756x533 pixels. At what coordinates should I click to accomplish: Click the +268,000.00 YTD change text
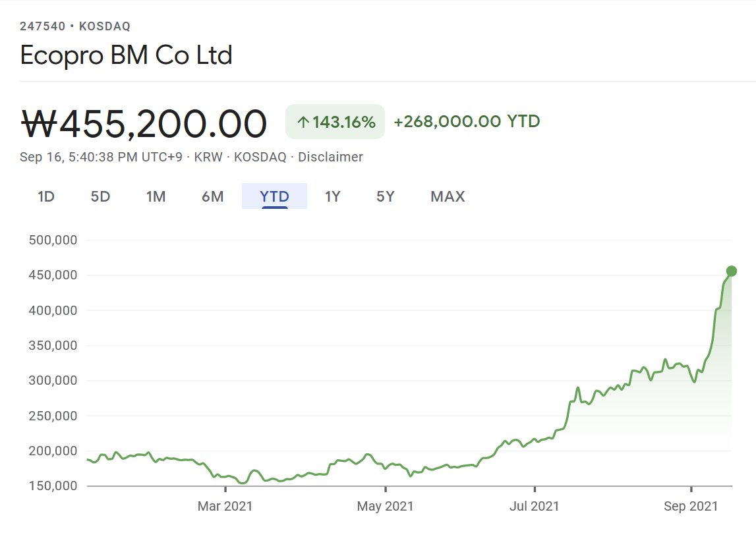(467, 121)
